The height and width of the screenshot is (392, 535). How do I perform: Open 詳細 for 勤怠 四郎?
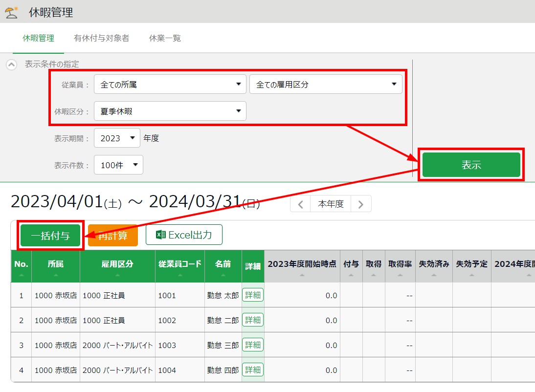click(253, 370)
